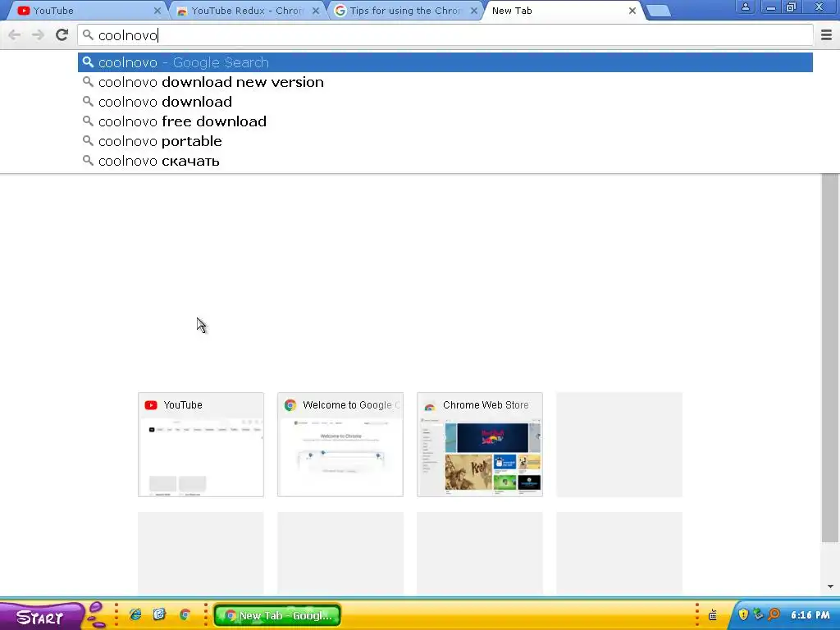Image resolution: width=840 pixels, height=630 pixels.
Task: Close the YouTube Redux tab
Action: (316, 11)
